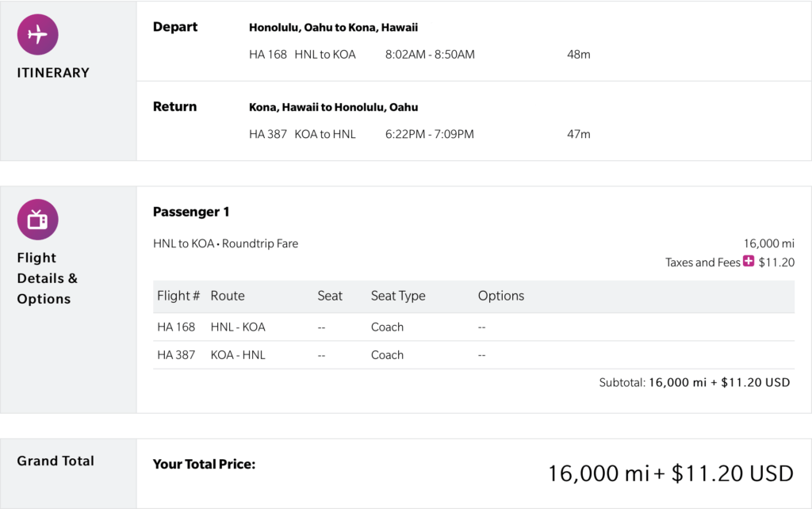
Task: Click Kona, Hawaii to Honolulu, Oahu title
Action: click(x=333, y=107)
